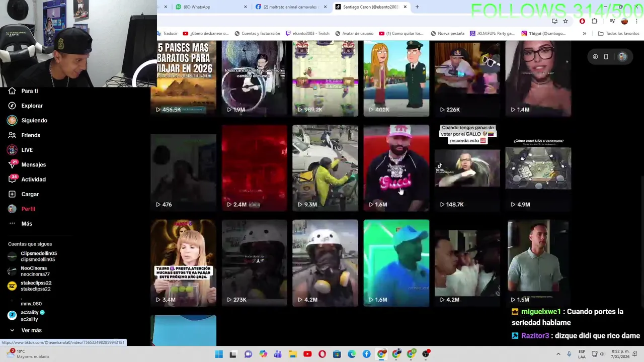Open JKLM.FUN Party game bookmark
Screen dimensions: 644x362
[x=492, y=34]
